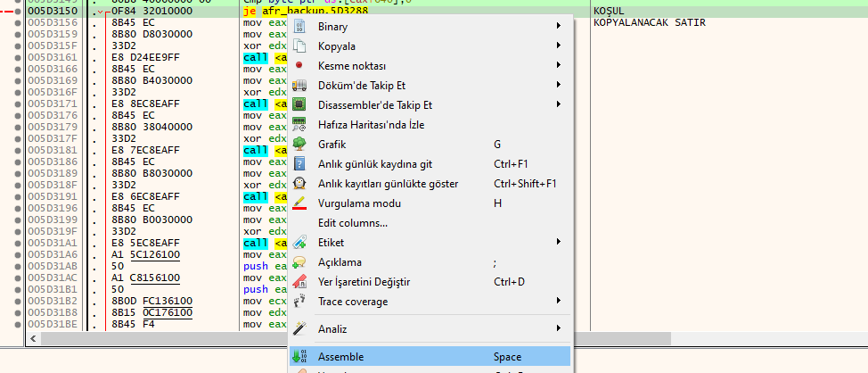The width and height of the screenshot is (868, 373).
Task: Click the Kopyala copy icon
Action: [299, 46]
